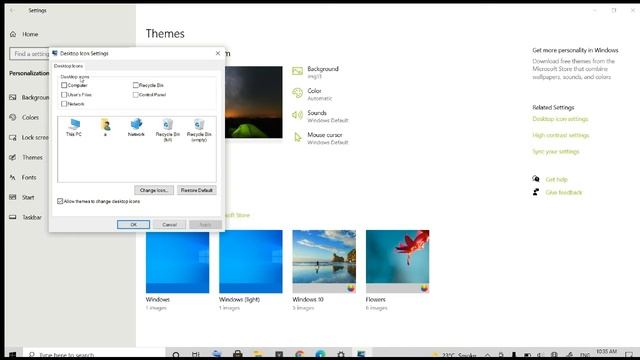Click the Give feedback person icon
Screen dimensions: 640x360
coord(536,192)
